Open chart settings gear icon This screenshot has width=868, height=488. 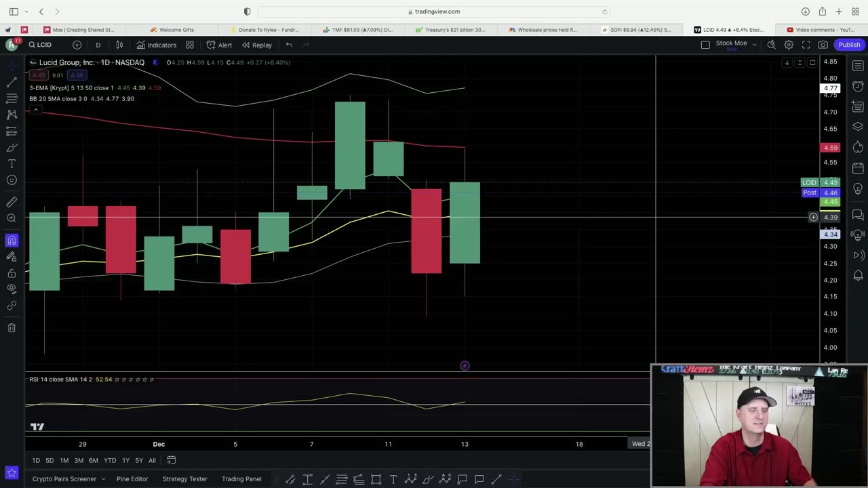tap(789, 45)
